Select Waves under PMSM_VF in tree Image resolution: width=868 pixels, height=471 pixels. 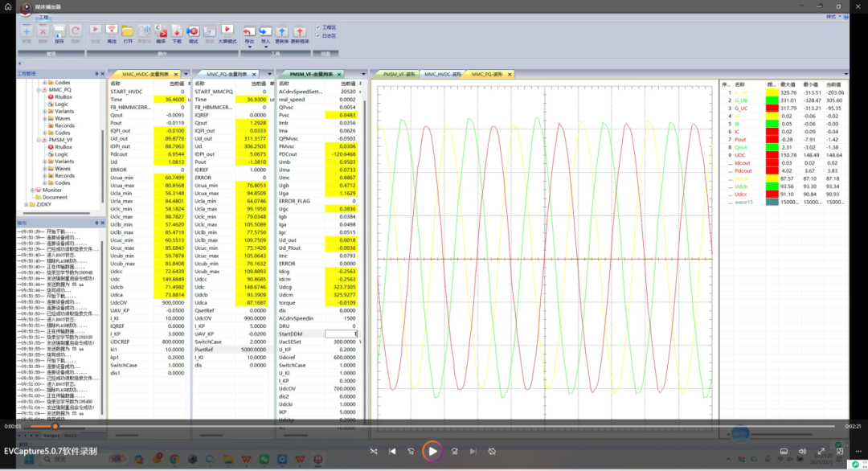(x=64, y=169)
